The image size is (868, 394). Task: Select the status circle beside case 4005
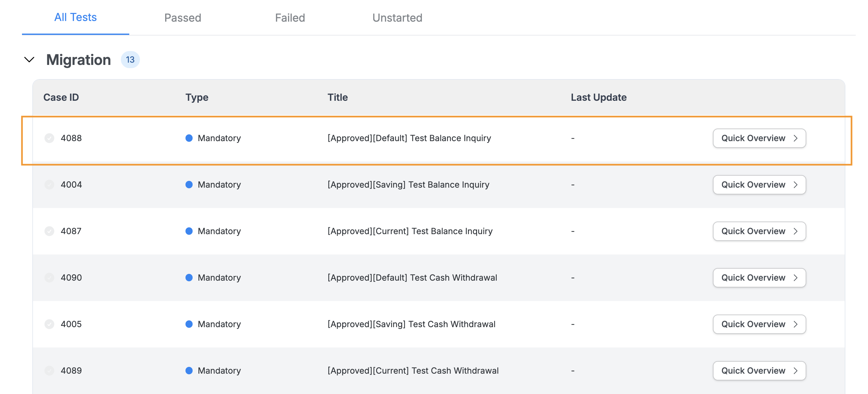pyautogui.click(x=49, y=324)
